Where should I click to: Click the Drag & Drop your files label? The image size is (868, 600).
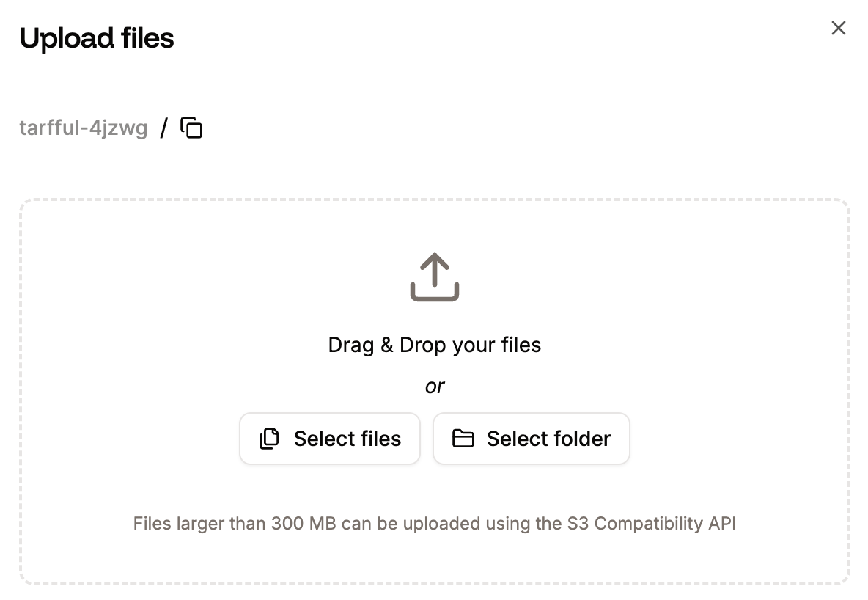click(x=434, y=345)
